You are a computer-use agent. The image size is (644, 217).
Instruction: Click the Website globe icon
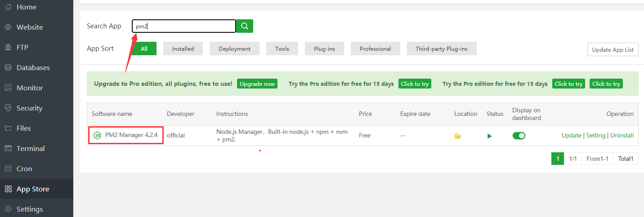click(8, 27)
